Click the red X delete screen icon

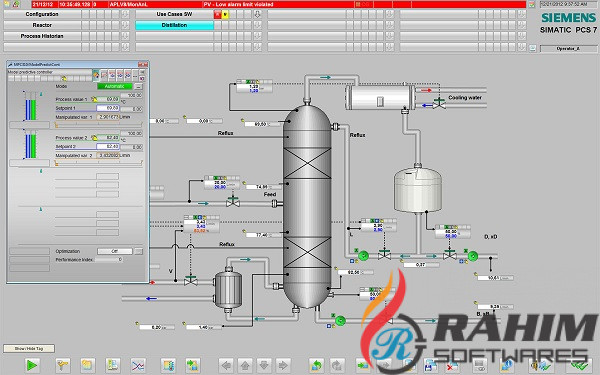click(453, 365)
